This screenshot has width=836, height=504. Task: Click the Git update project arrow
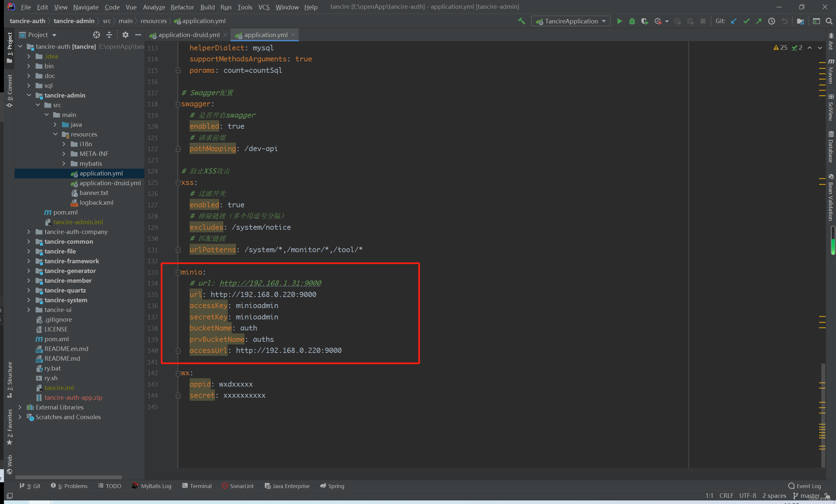(734, 21)
